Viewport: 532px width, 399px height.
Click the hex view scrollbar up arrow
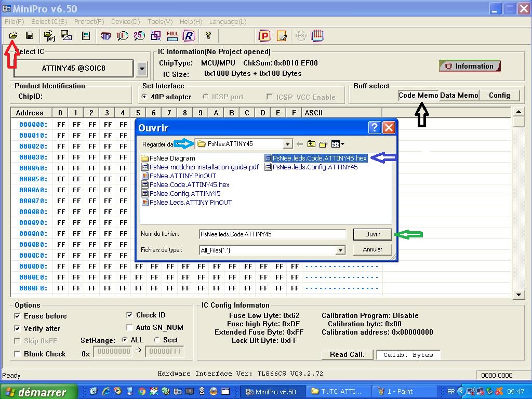pyautogui.click(x=519, y=112)
